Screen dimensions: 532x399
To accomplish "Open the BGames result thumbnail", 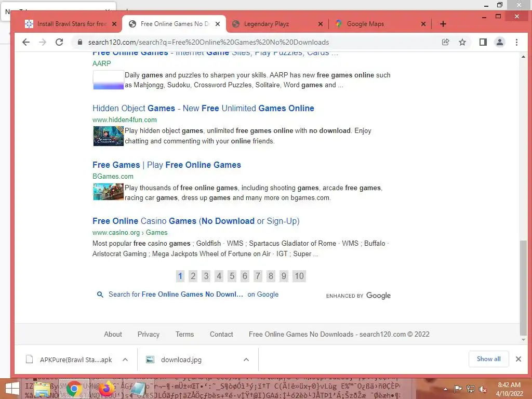I will [108, 192].
